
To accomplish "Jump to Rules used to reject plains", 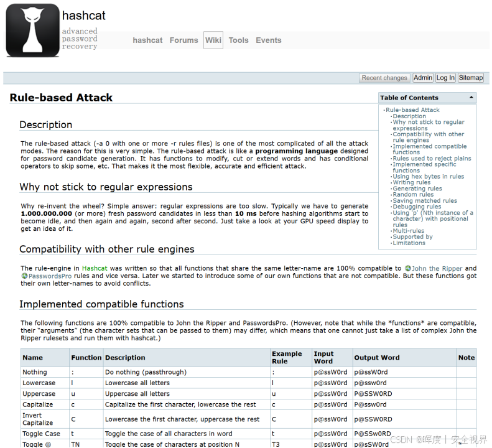I will pyautogui.click(x=432, y=158).
